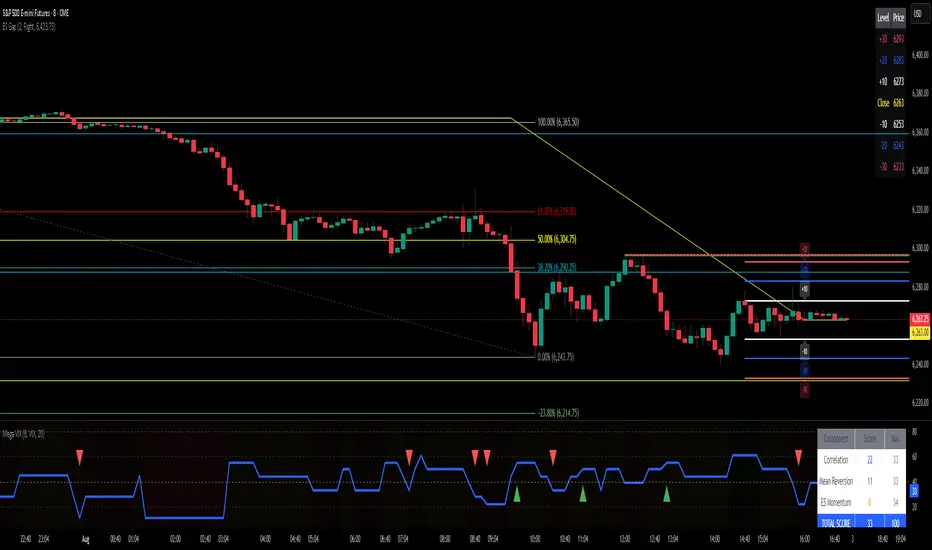This screenshot has width=932, height=550.
Task: Click the 61.80% Fibonacci level label
Action: pyautogui.click(x=556, y=211)
